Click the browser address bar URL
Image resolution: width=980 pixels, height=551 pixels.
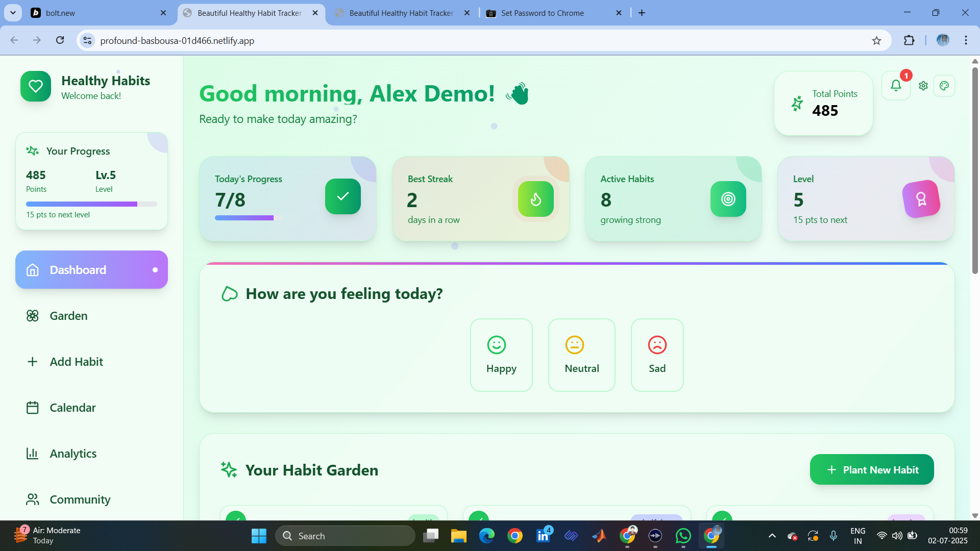(x=177, y=41)
